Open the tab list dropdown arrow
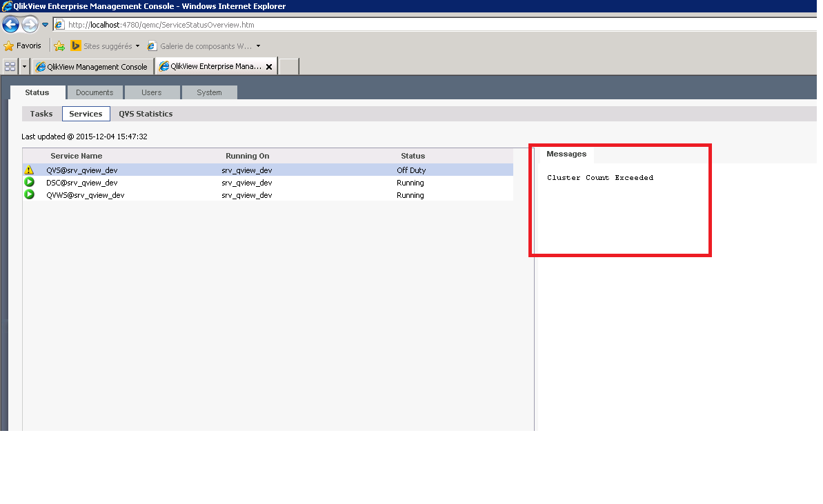Screen dimensions: 823x504 (24, 67)
